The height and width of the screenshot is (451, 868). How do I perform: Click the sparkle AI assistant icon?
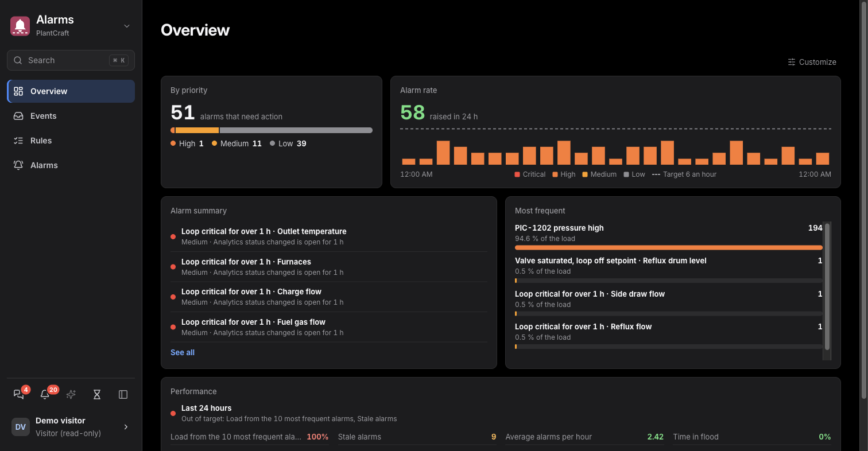tap(71, 394)
